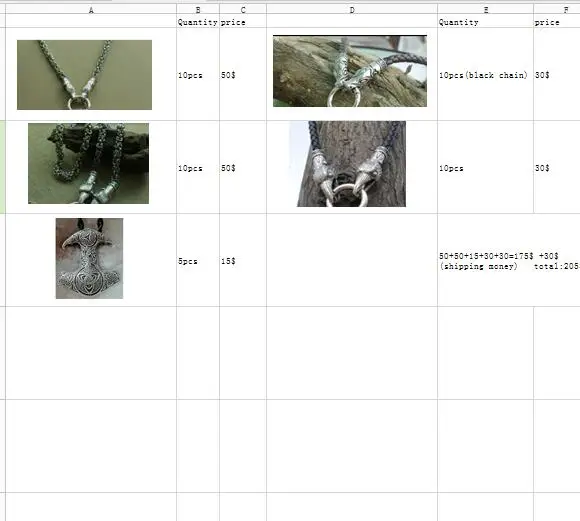Select column C header

[x=243, y=10]
